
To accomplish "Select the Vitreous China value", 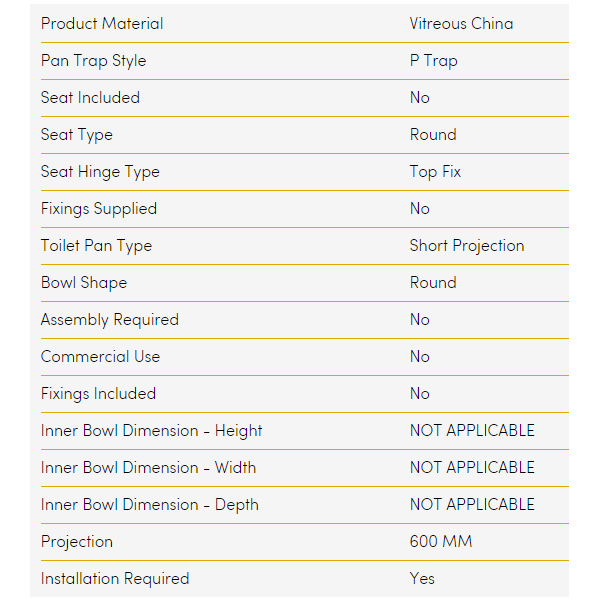I will (461, 23).
